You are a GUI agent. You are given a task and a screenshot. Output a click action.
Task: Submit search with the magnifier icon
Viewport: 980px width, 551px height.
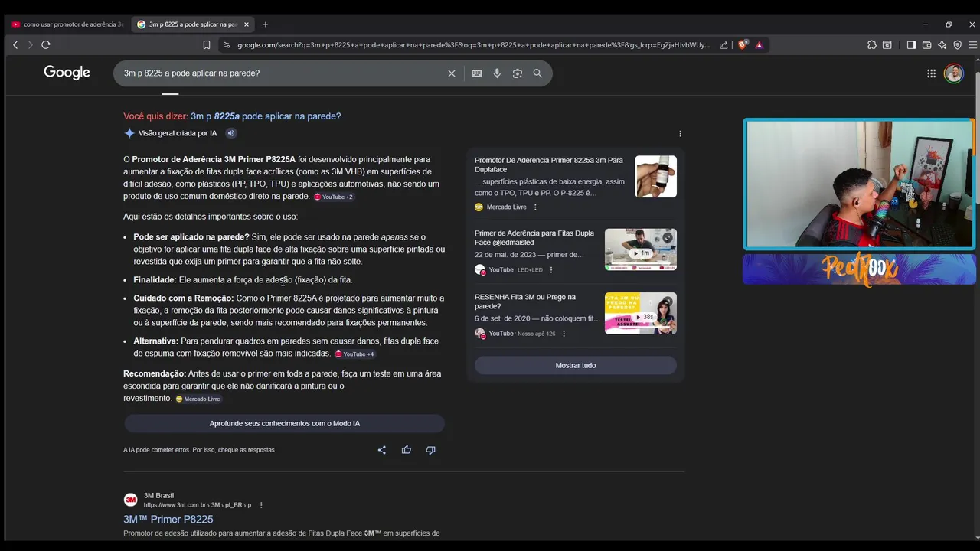click(x=537, y=73)
